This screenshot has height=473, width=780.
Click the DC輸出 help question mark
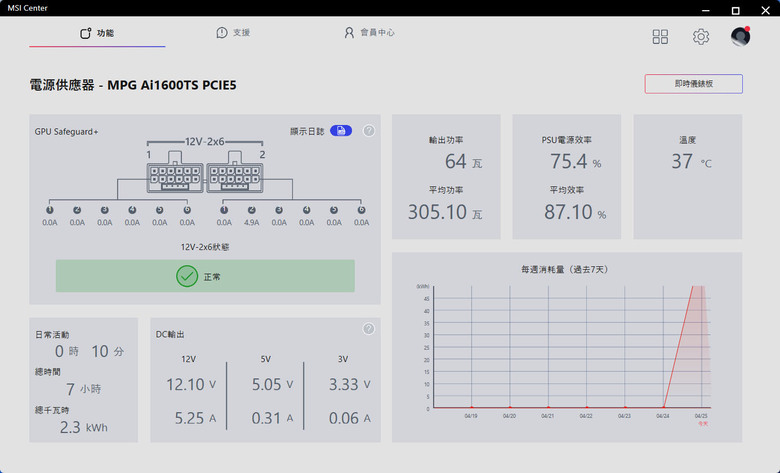click(369, 329)
